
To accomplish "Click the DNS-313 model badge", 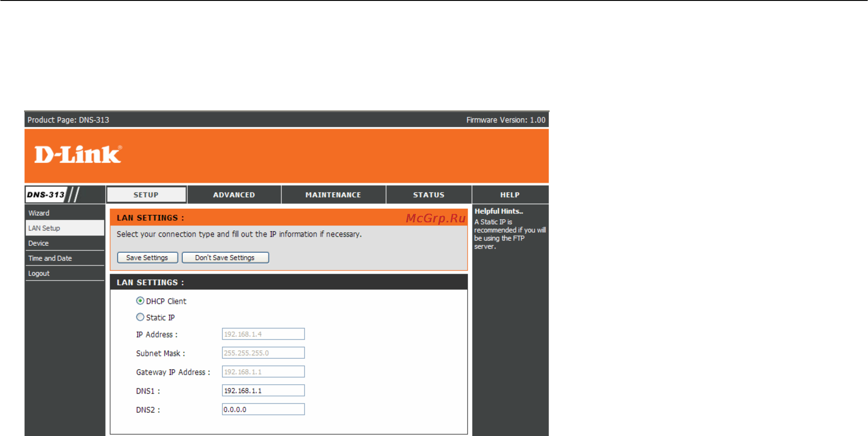I will point(46,195).
